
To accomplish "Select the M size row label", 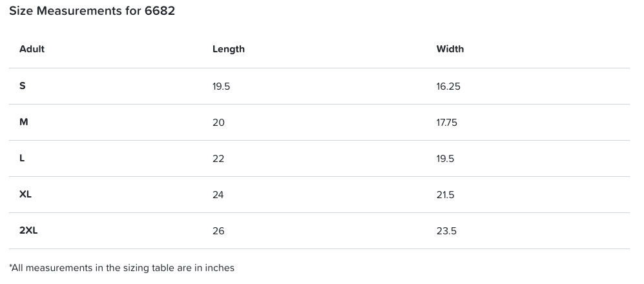I will pos(24,122).
